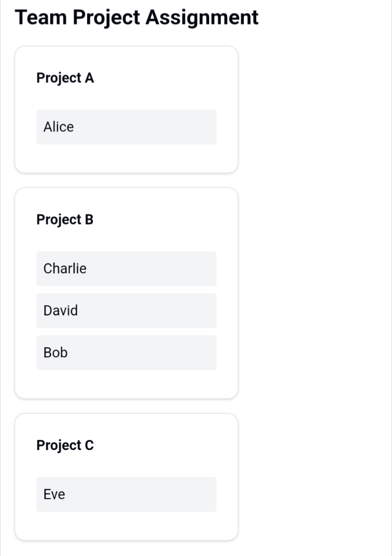Click the word Assignment in the title

202,18
